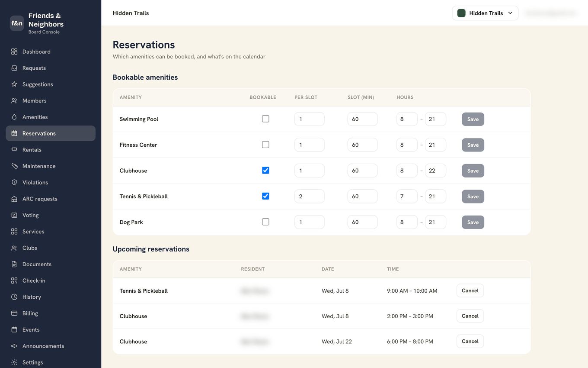Click the History clock icon
588x368 pixels.
pos(14,297)
